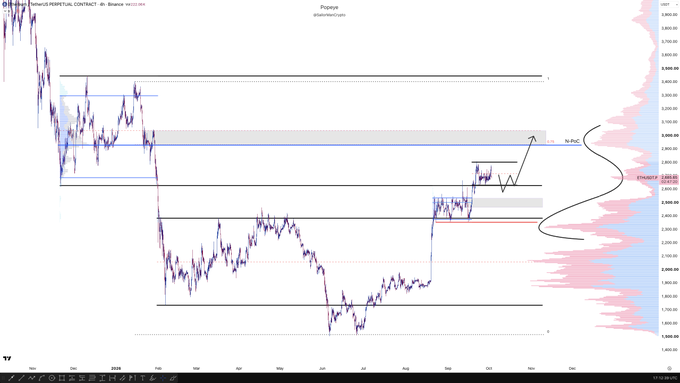The width and height of the screenshot is (680, 383).
Task: Click the Mar label on time axis
Action: point(196,368)
